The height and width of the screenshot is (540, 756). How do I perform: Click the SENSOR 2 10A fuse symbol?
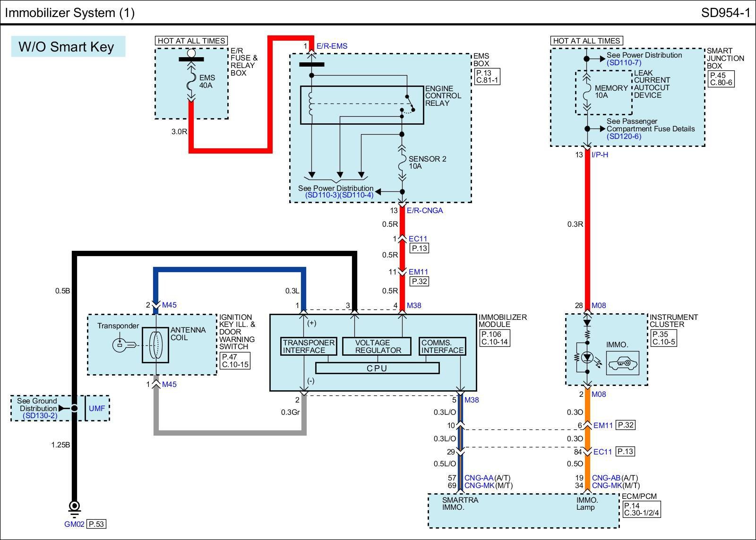(x=402, y=163)
